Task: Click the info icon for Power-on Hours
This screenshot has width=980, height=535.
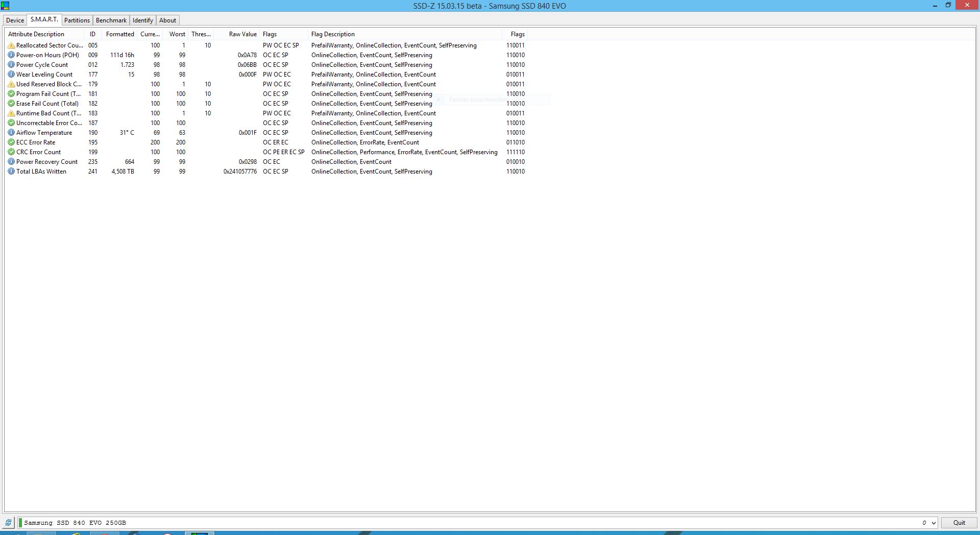Action: [11, 55]
